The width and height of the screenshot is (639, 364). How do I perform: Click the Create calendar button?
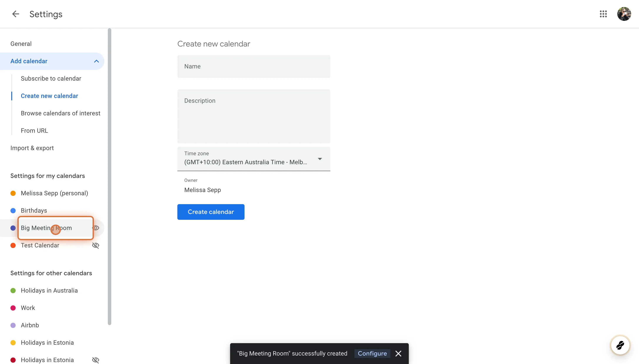pyautogui.click(x=211, y=212)
